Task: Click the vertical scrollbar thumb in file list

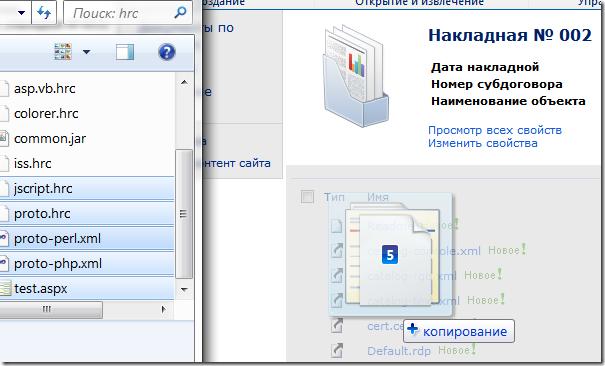Action: coord(184,214)
